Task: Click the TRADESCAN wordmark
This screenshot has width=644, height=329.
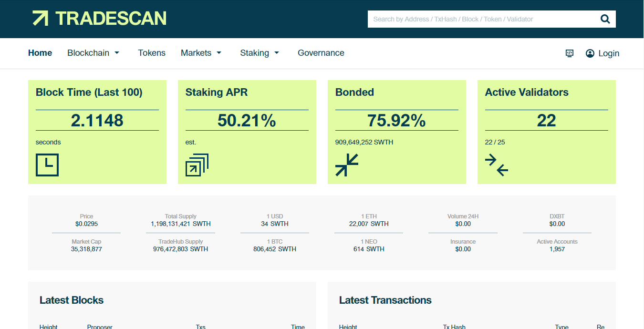Action: (111, 18)
